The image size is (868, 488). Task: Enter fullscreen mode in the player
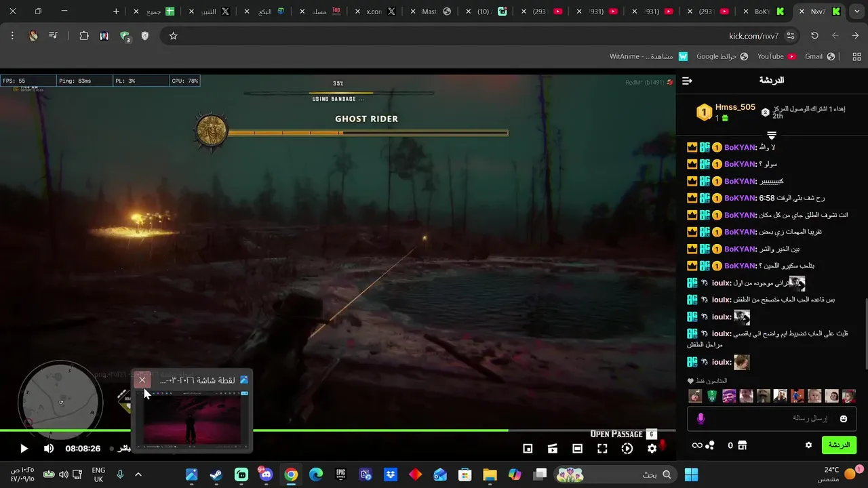(602, 448)
